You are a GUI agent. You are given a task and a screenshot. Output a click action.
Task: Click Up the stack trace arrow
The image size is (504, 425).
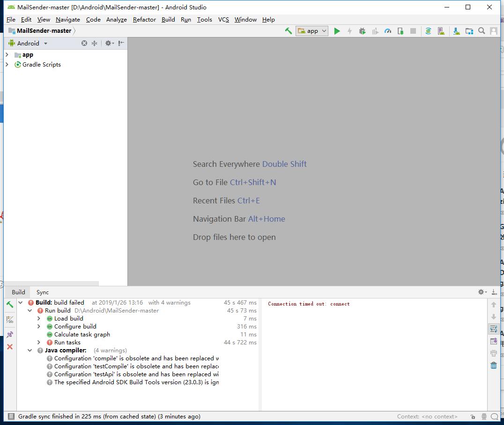click(x=494, y=305)
